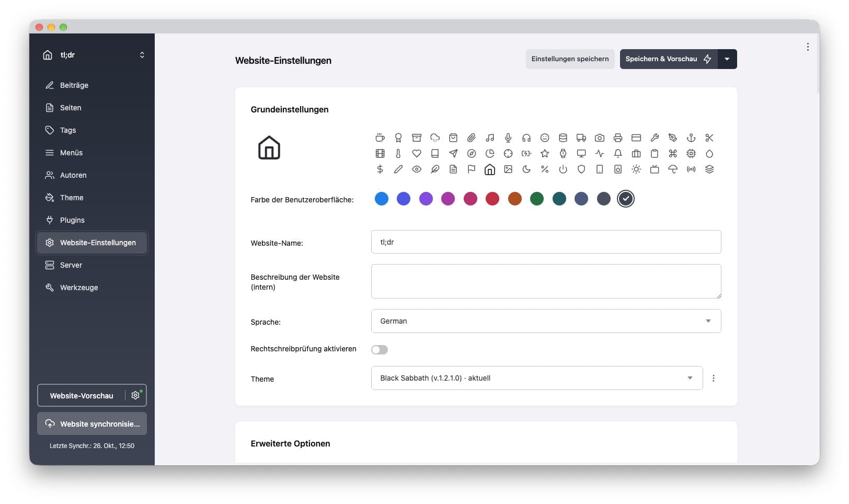The height and width of the screenshot is (504, 849).
Task: Open the Theme dropdown showing Black Sabbath
Action: coord(537,378)
